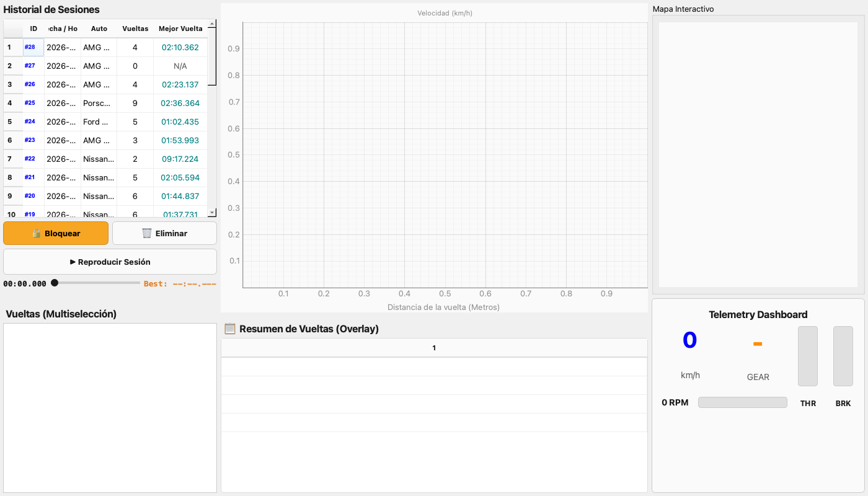This screenshot has width=868, height=496.
Task: Click the AMG car cell in session #28
Action: coord(99,47)
